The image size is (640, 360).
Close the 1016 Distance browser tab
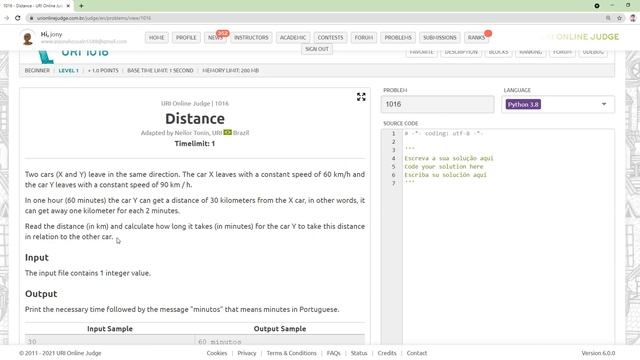pos(68,6)
